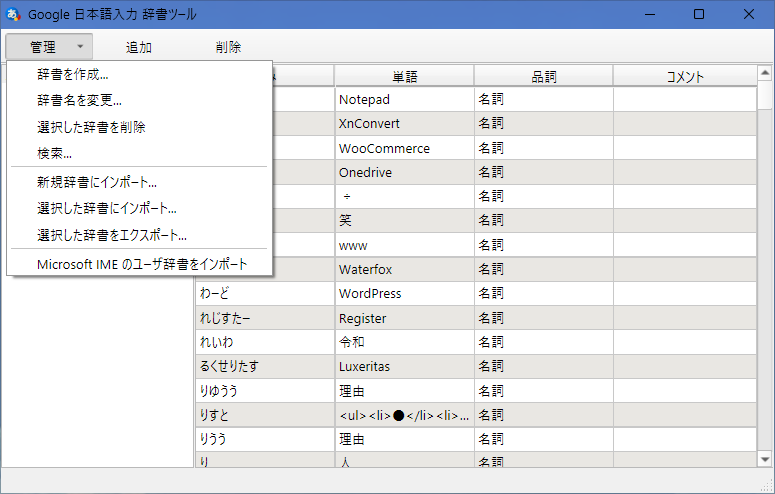The image size is (775, 494).
Task: Click the comment cell of Register row
Action: 685,318
